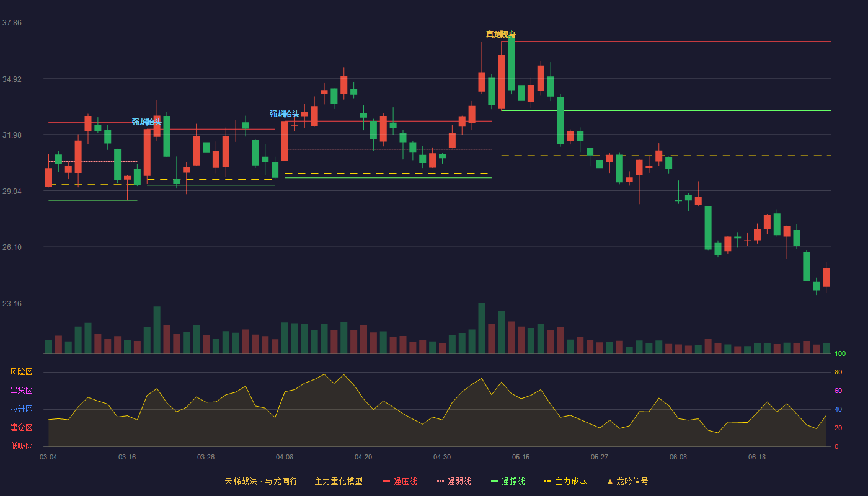This screenshot has width=868, height=496.
Task: Click the 06-08 date label
Action: point(678,457)
